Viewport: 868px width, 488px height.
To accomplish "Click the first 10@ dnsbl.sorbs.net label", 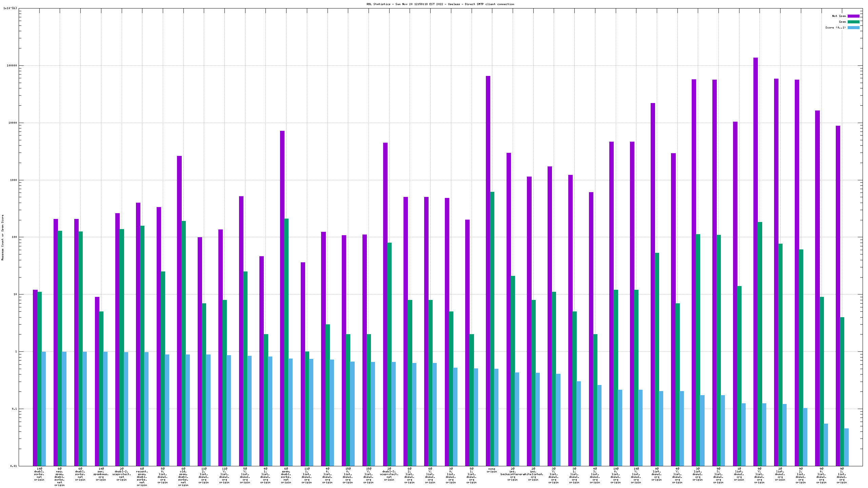I will 39,474.
